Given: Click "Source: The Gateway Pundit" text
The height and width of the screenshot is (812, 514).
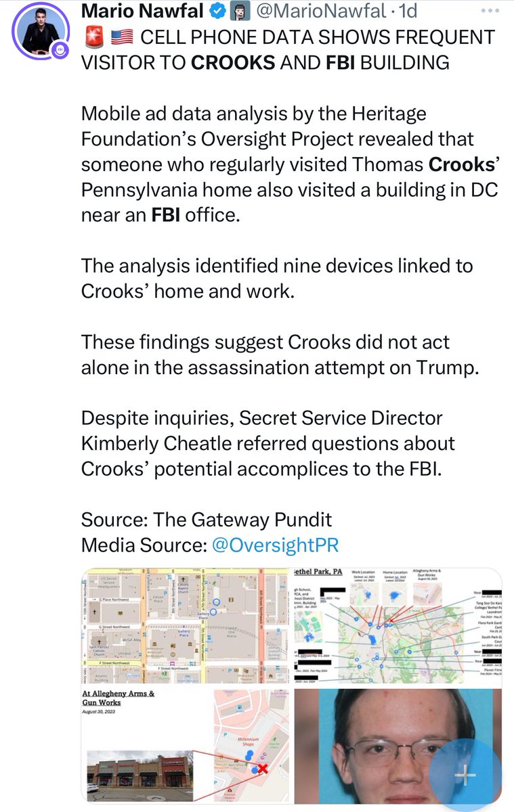Looking at the screenshot, I should [x=207, y=520].
